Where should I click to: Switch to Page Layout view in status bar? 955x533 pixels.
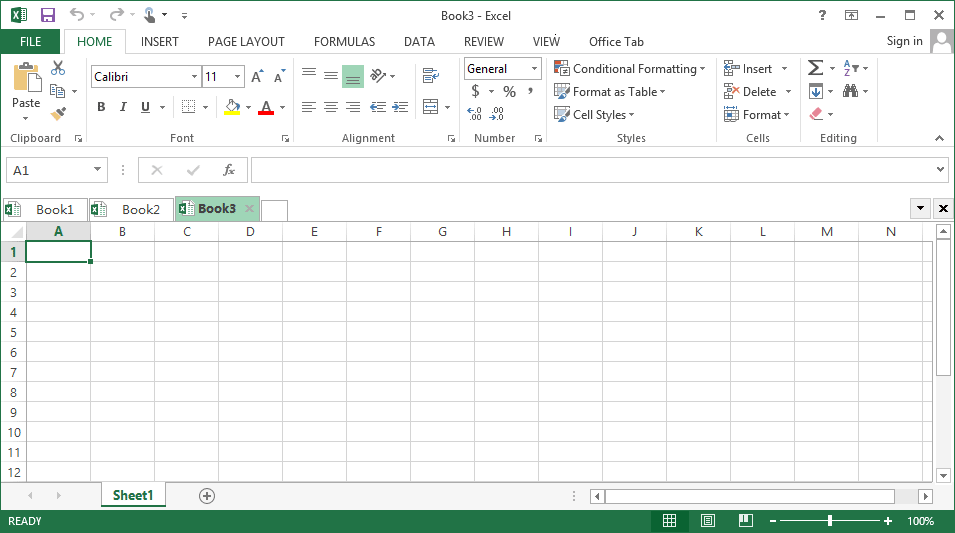pos(708,521)
